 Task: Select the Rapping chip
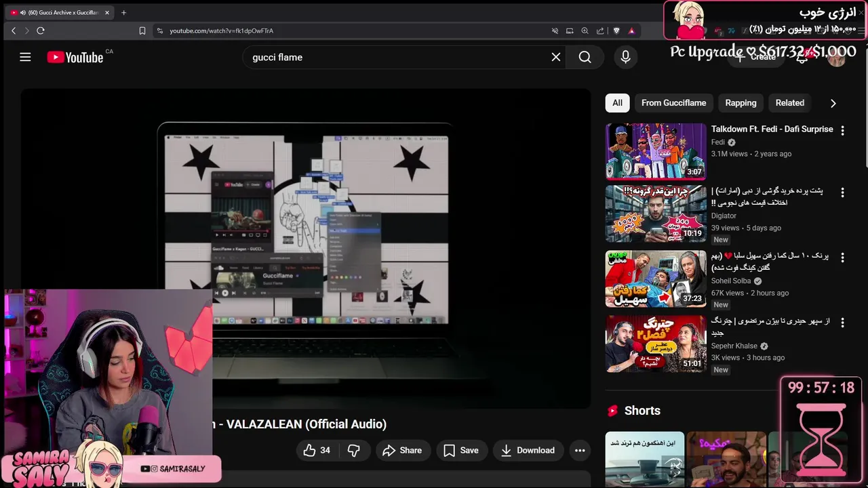(741, 103)
